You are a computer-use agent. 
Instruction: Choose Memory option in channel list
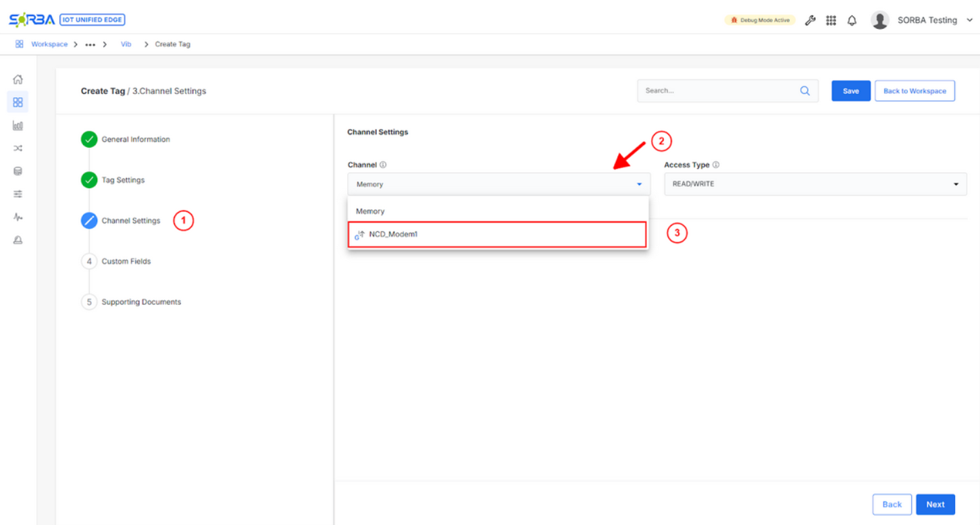(x=370, y=211)
